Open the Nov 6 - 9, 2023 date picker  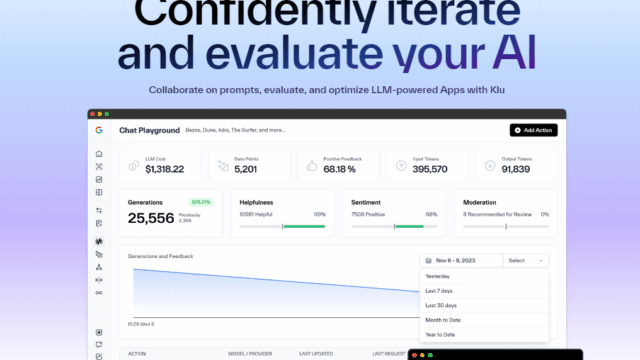461,260
